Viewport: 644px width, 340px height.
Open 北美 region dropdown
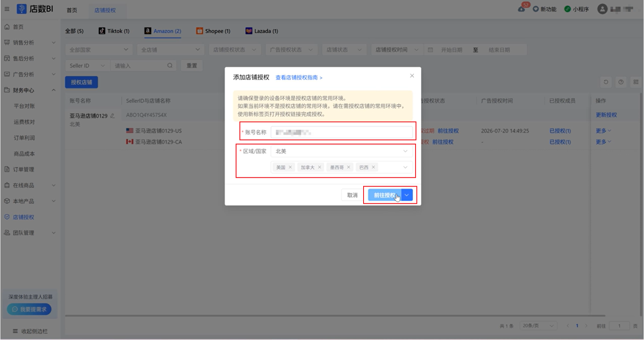pyautogui.click(x=341, y=151)
